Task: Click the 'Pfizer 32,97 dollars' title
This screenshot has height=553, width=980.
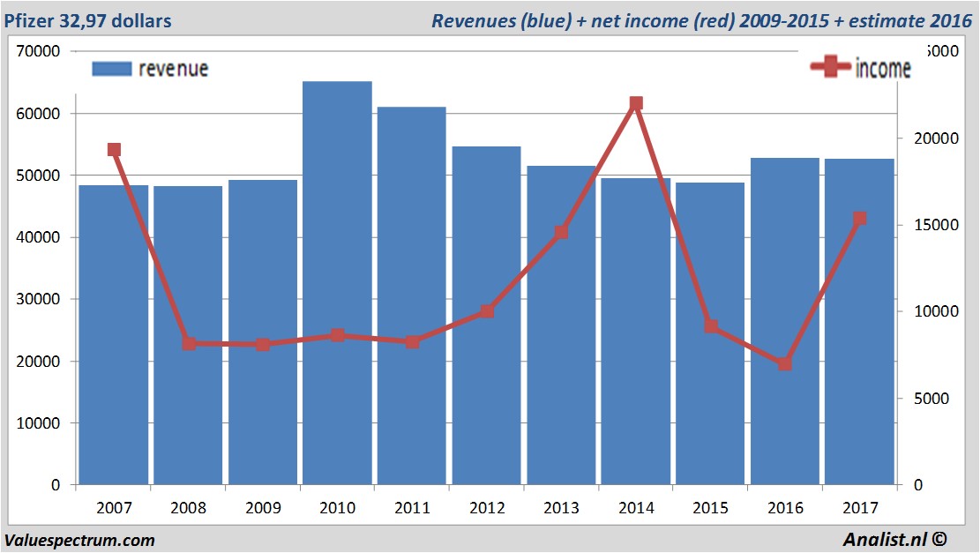Action: [87, 20]
